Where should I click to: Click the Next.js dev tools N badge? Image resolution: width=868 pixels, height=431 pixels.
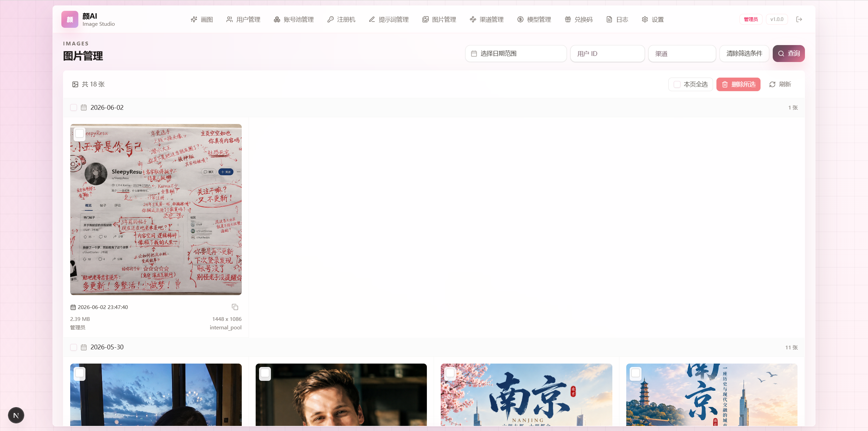16,415
